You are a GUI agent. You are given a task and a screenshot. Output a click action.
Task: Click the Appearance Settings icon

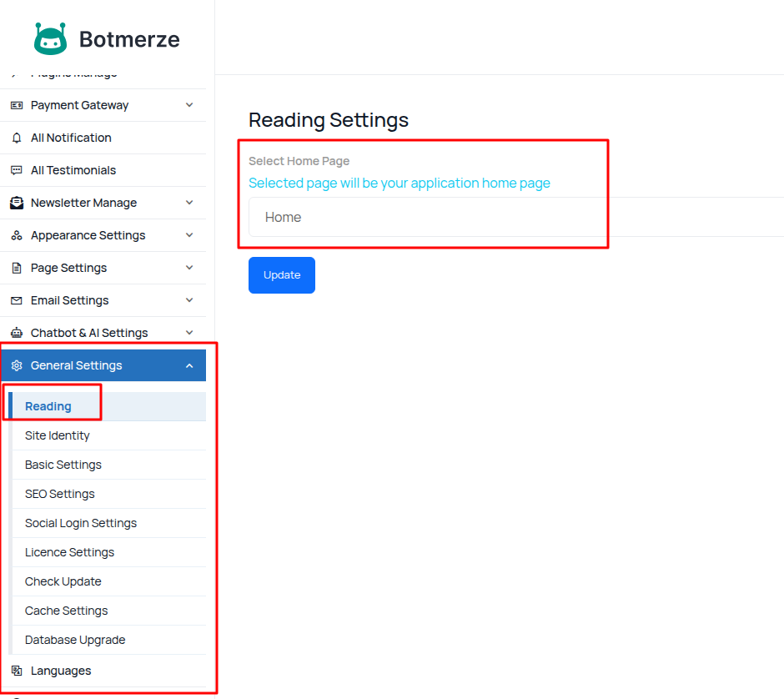tap(17, 235)
